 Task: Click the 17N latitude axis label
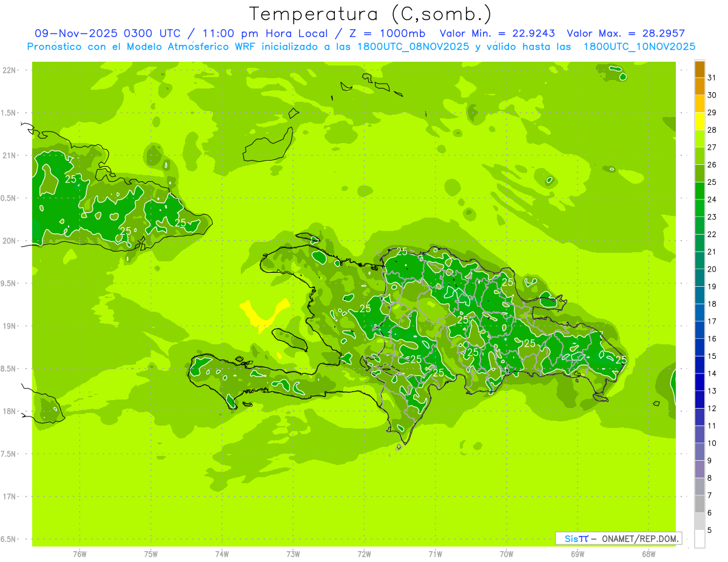pyautogui.click(x=10, y=497)
